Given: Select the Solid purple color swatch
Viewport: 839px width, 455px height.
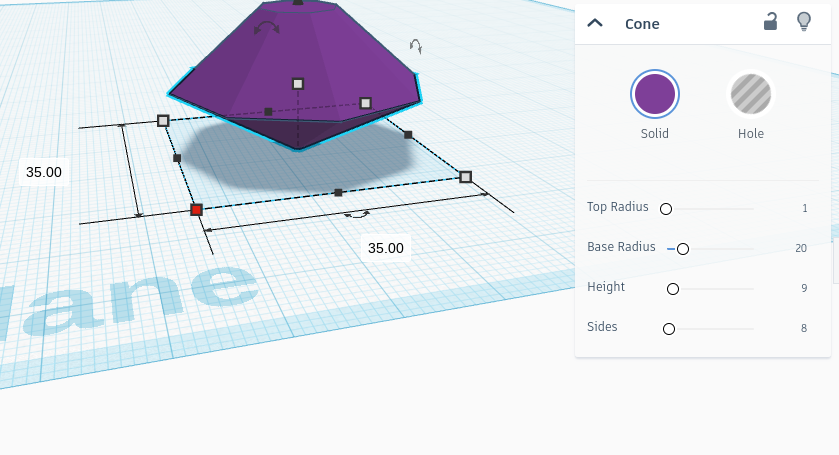Looking at the screenshot, I should [x=654, y=94].
